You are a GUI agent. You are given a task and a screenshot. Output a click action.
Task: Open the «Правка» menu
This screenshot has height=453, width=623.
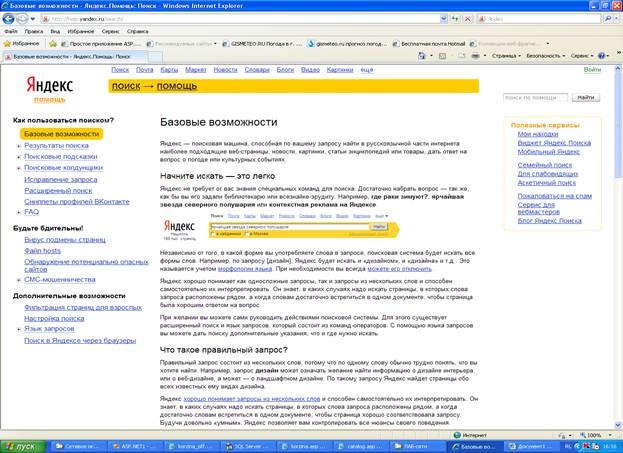34,31
